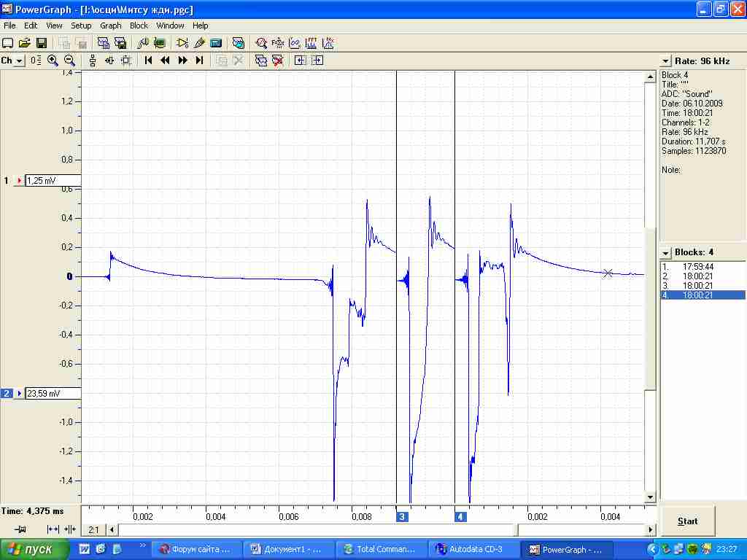Image resolution: width=747 pixels, height=560 pixels.
Task: Go to previous block with rewind icon
Action: (x=166, y=61)
